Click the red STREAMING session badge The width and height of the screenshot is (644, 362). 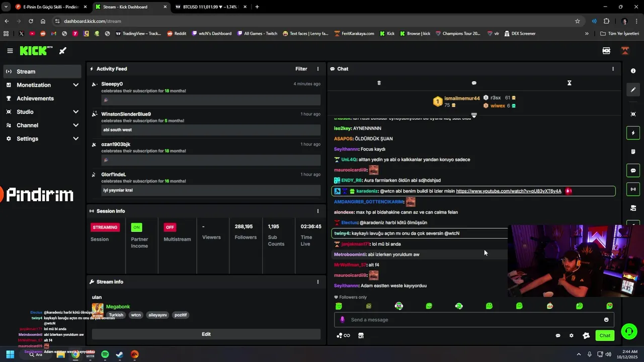pyautogui.click(x=105, y=227)
